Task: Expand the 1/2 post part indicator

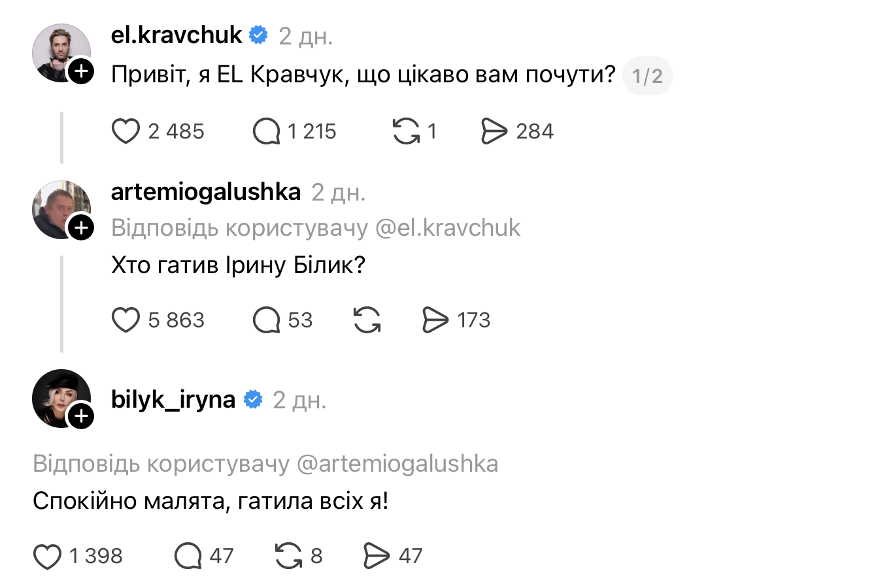Action: click(x=647, y=76)
